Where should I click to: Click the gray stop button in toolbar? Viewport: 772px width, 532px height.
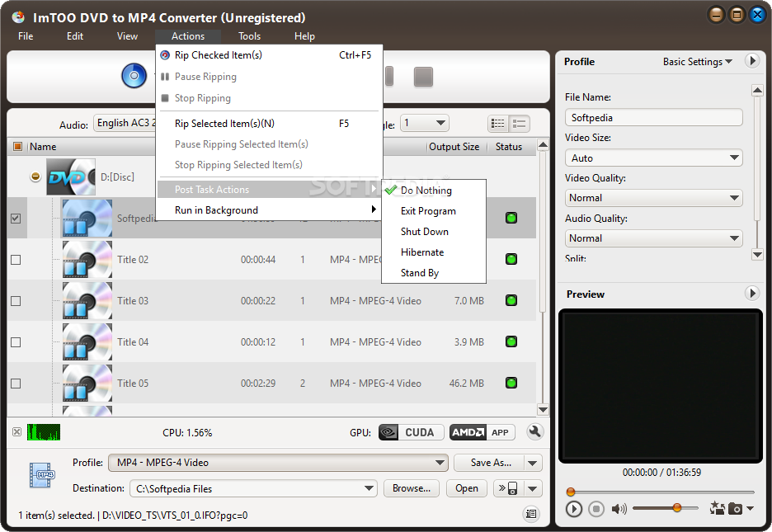(x=423, y=77)
